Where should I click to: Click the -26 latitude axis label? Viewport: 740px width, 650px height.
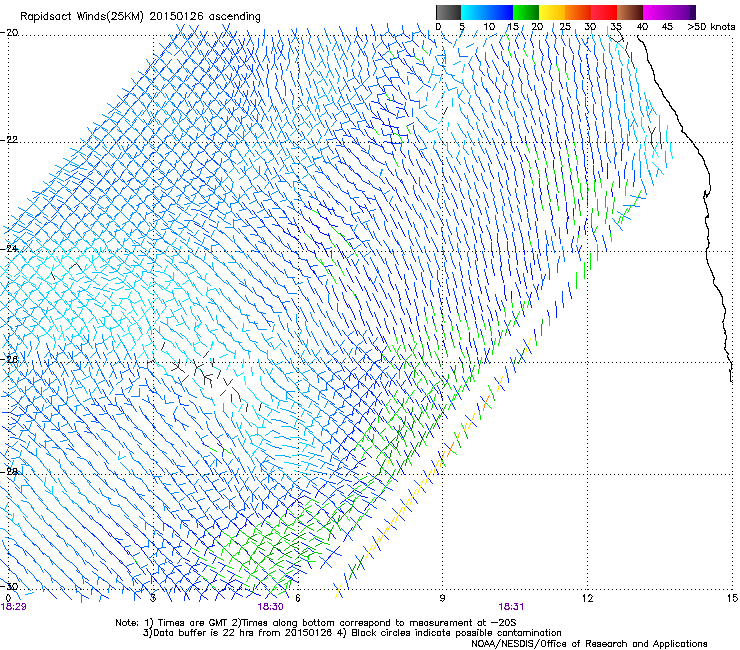point(9,360)
